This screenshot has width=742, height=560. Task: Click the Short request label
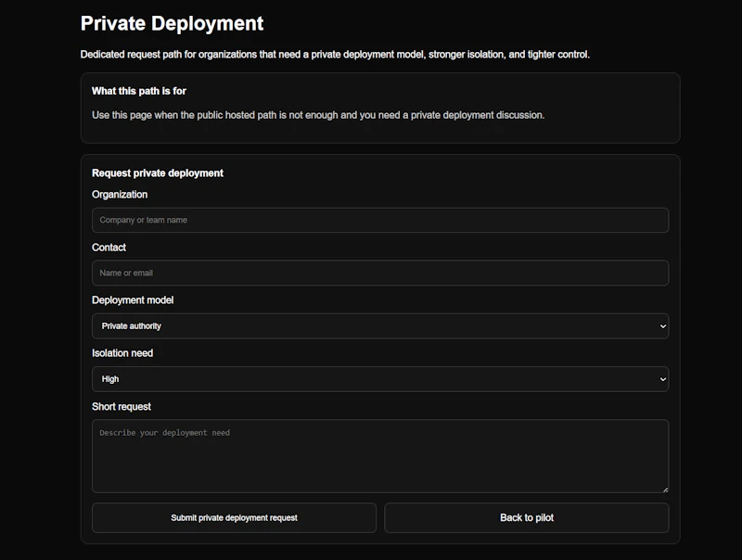[x=122, y=406]
